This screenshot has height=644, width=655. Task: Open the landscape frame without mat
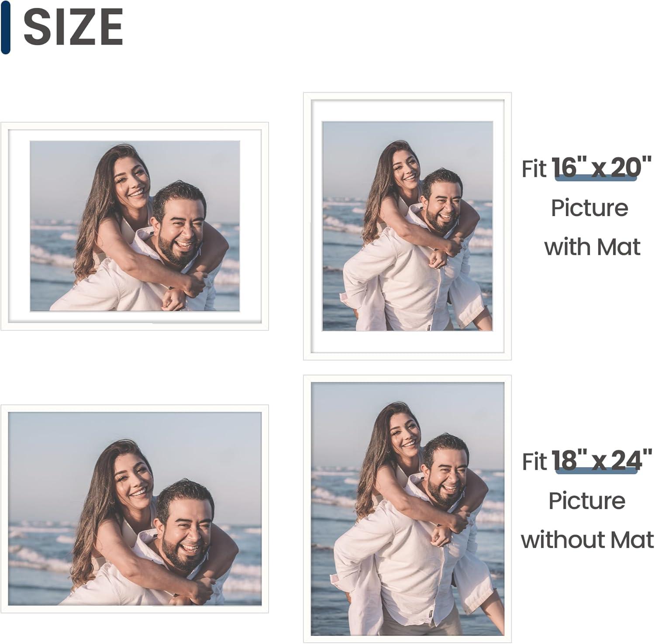[x=134, y=509]
